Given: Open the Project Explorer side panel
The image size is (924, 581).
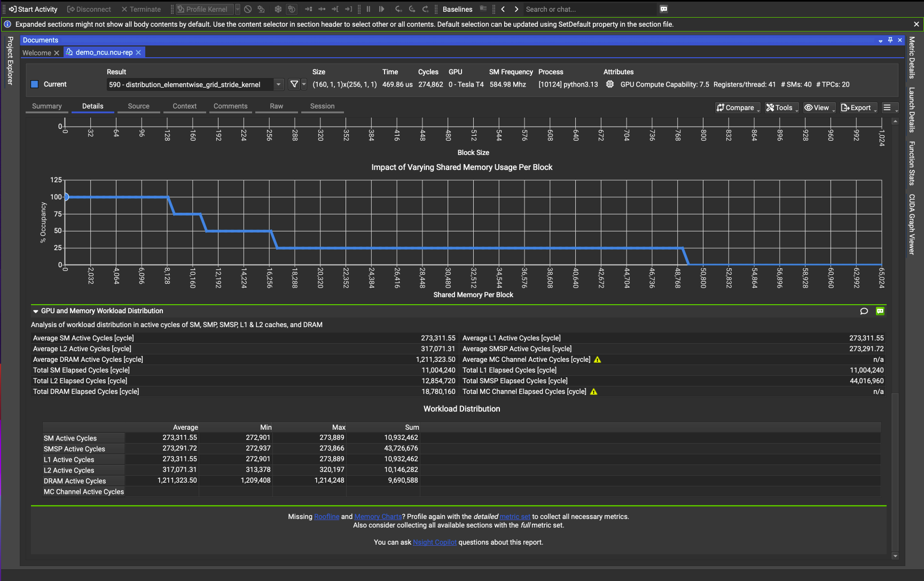Looking at the screenshot, I should coord(10,60).
